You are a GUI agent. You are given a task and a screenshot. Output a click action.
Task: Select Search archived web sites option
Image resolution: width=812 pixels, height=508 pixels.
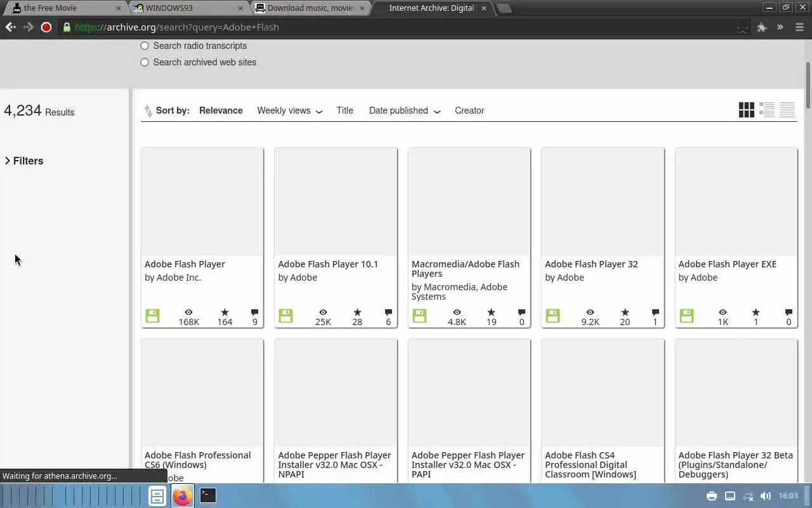pos(145,62)
